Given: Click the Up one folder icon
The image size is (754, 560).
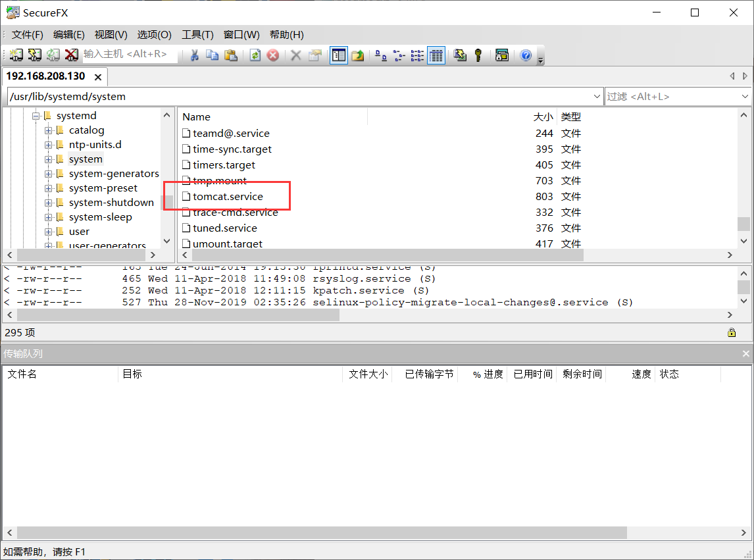Looking at the screenshot, I should click(x=358, y=55).
